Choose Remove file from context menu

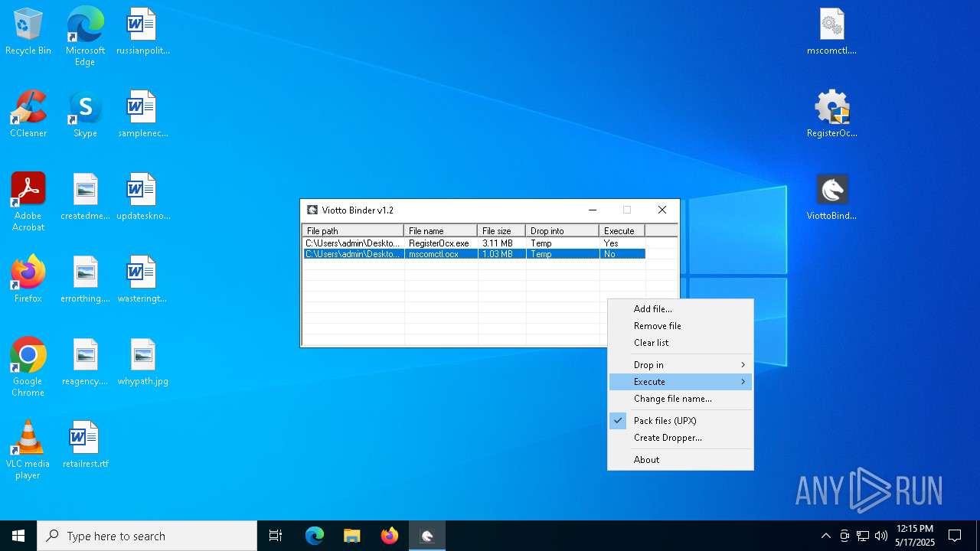pos(681,326)
